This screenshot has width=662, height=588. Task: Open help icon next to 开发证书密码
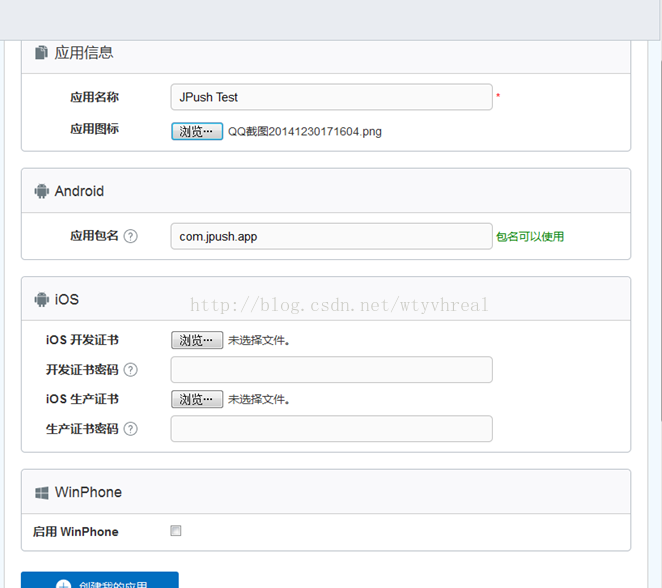tap(130, 370)
